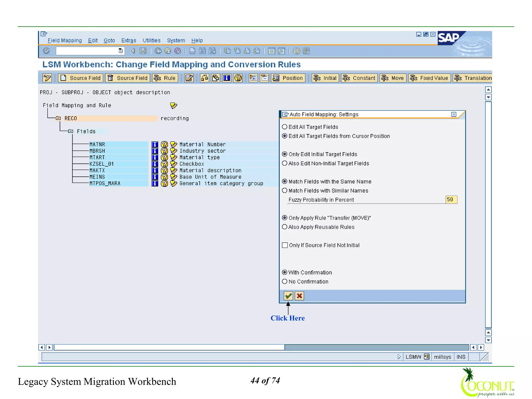Click the Find binoculars icon

click(x=202, y=51)
